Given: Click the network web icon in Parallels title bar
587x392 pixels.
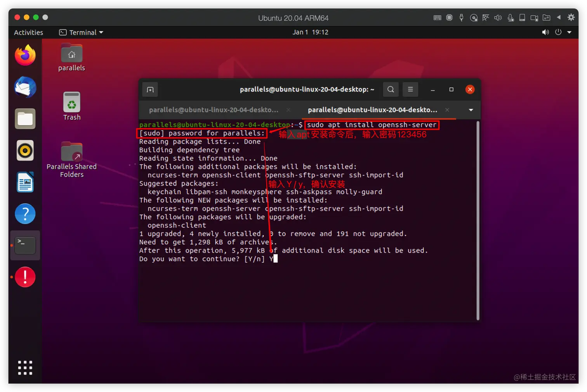Looking at the screenshot, I should [x=486, y=17].
